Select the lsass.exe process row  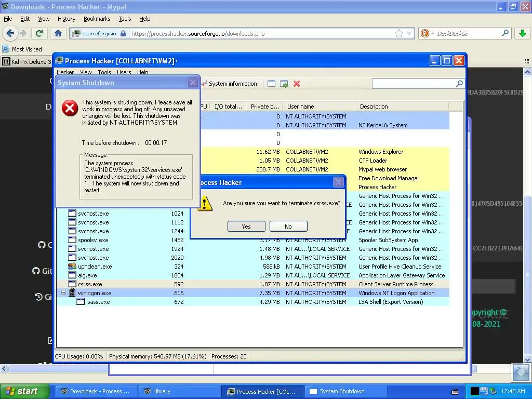(253, 302)
